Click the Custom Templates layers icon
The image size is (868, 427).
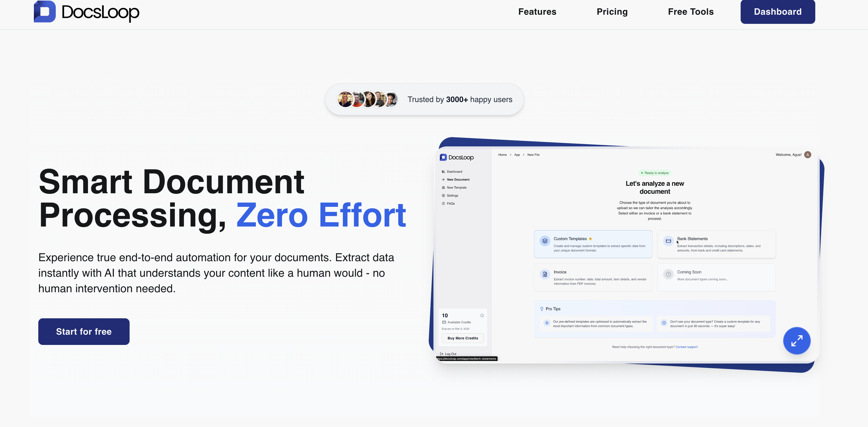click(544, 241)
